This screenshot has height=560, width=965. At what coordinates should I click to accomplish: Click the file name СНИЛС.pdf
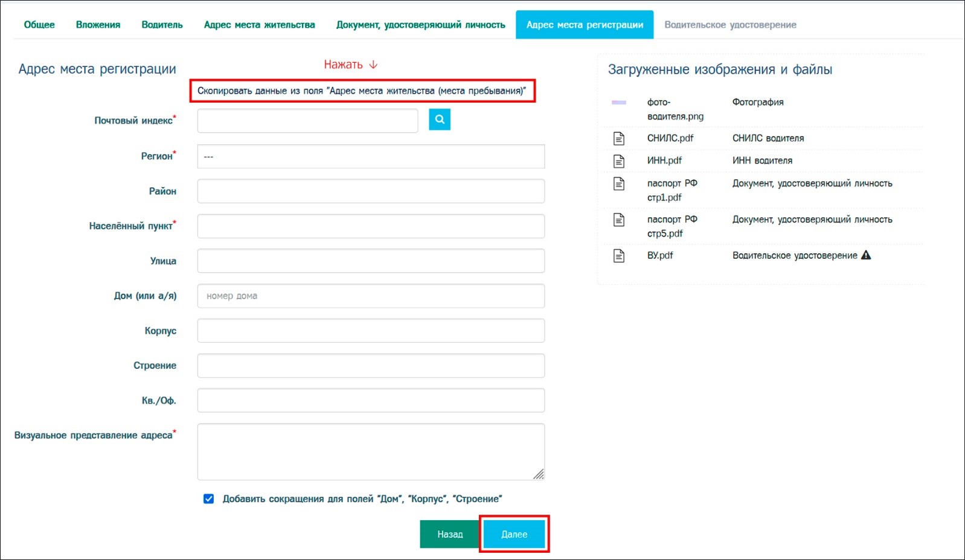(x=670, y=138)
